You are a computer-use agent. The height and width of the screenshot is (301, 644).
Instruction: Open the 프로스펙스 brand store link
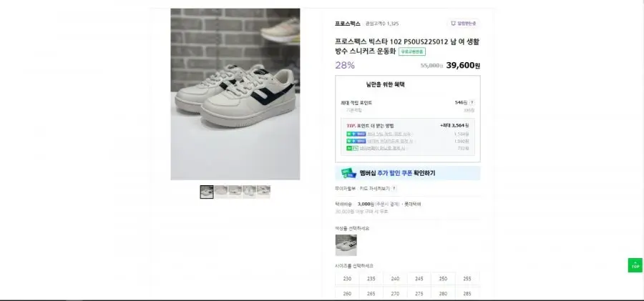(348, 24)
